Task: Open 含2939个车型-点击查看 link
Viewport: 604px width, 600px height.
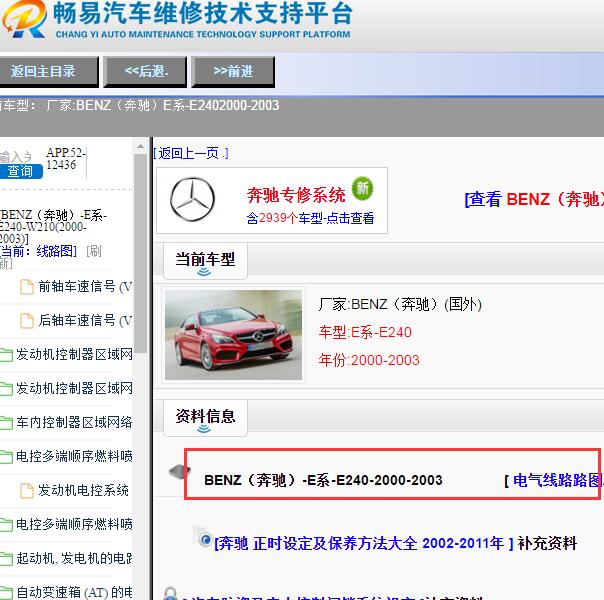Action: point(310,218)
